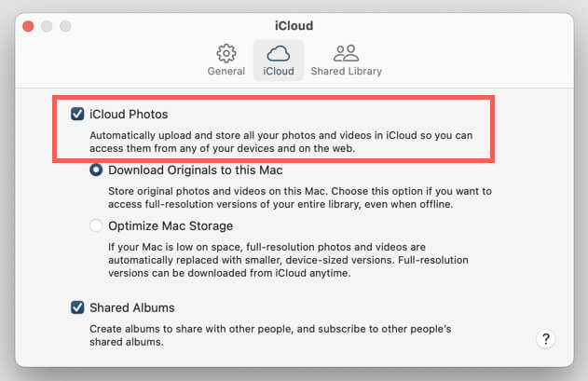The image size is (588, 381).
Task: Click the Shared Library tab label
Action: coord(346,71)
